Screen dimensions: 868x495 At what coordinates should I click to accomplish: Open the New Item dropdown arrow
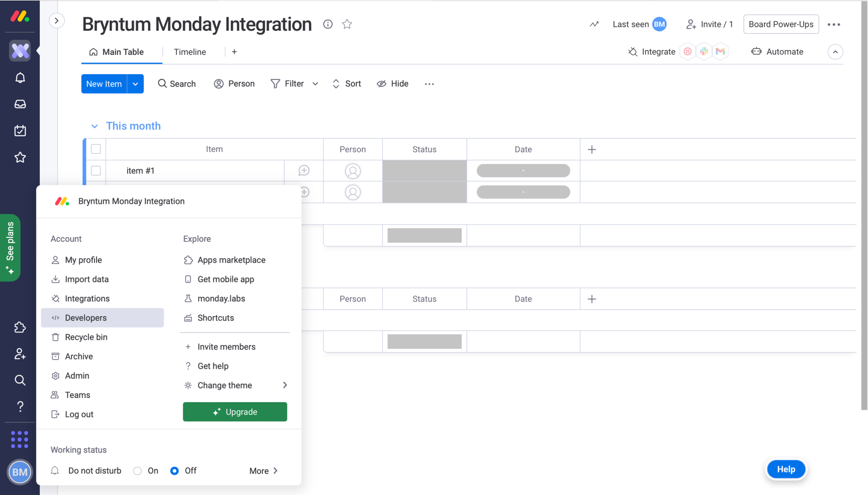click(135, 84)
